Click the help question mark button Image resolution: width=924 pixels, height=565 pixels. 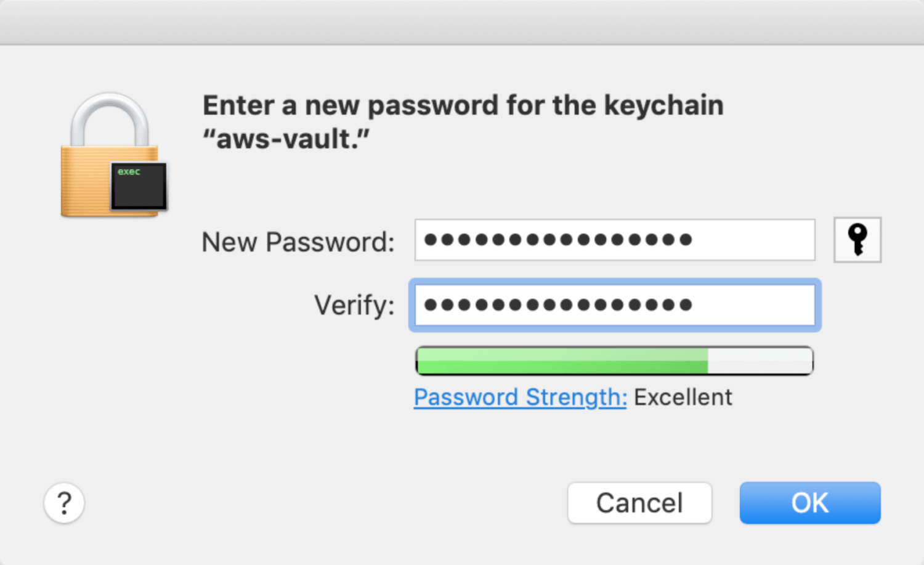tap(64, 503)
